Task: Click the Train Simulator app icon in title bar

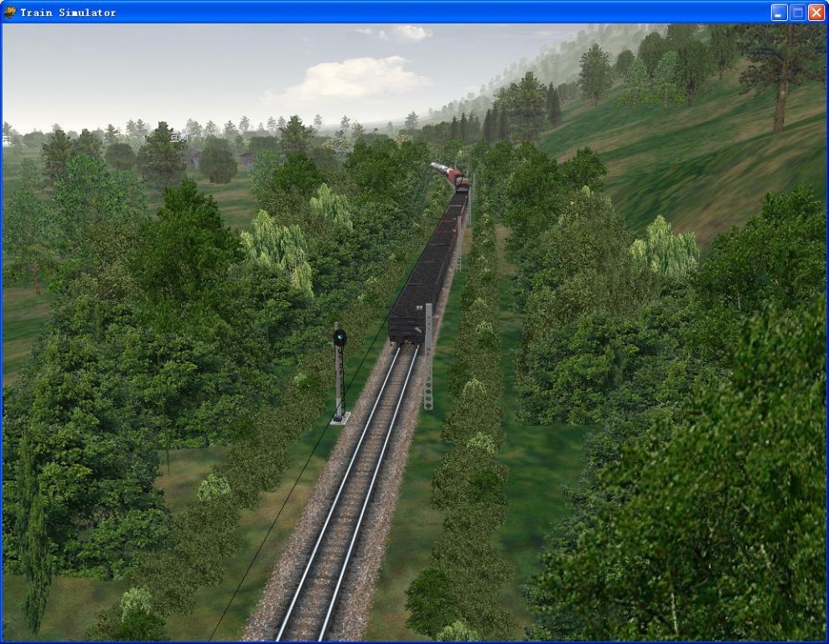Action: (x=10, y=12)
